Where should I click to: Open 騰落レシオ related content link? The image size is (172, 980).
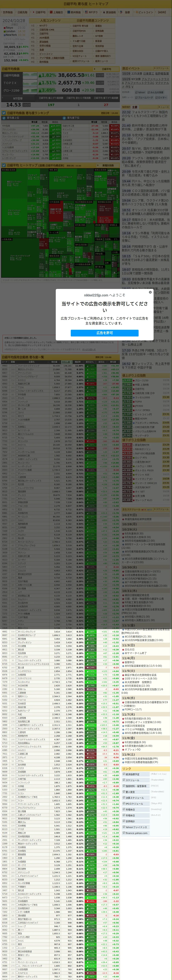(78, 36)
